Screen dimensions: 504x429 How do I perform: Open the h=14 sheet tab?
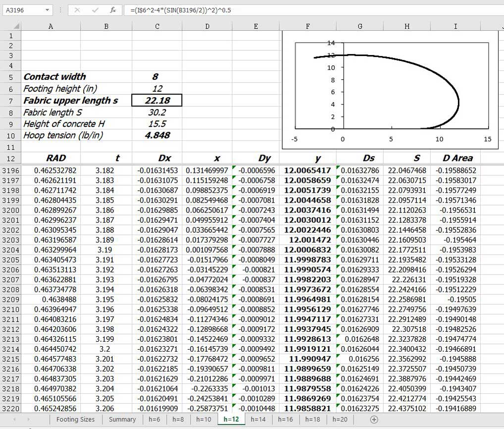click(258, 420)
